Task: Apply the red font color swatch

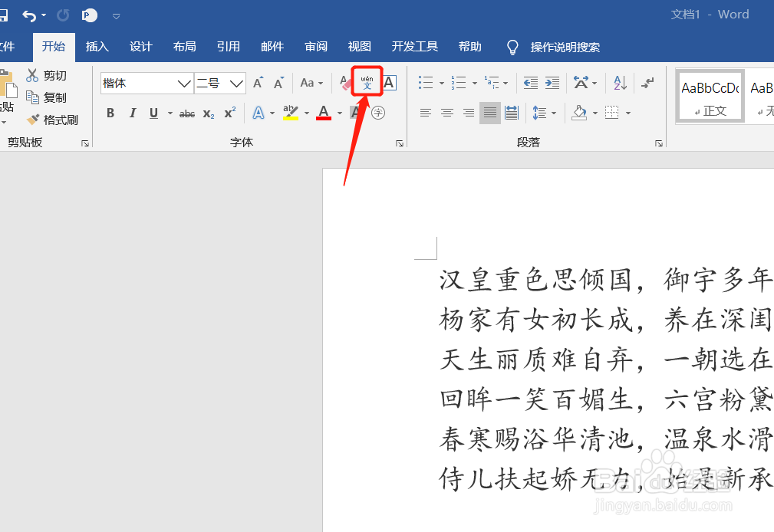Action: pyautogui.click(x=322, y=113)
